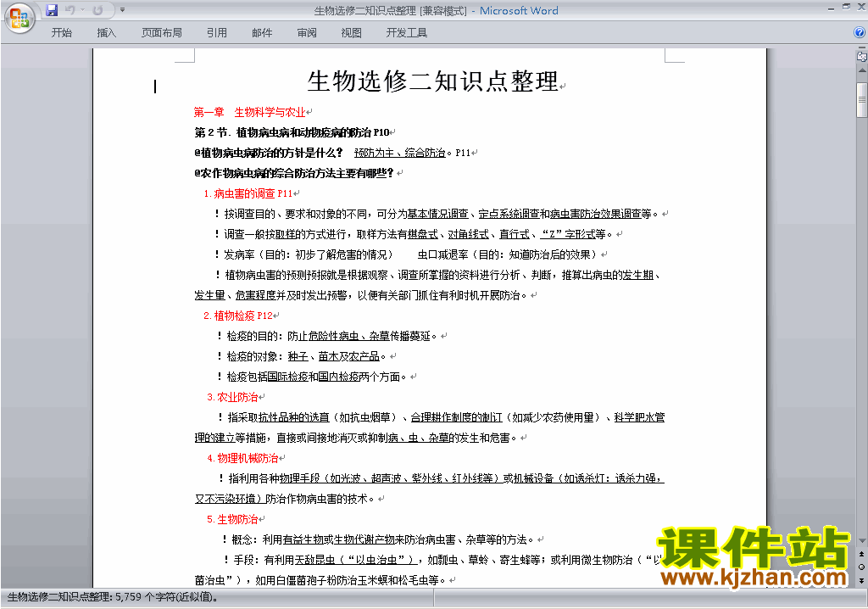Click the underlined word 对角线式
This screenshot has width=868, height=609.
tap(468, 234)
